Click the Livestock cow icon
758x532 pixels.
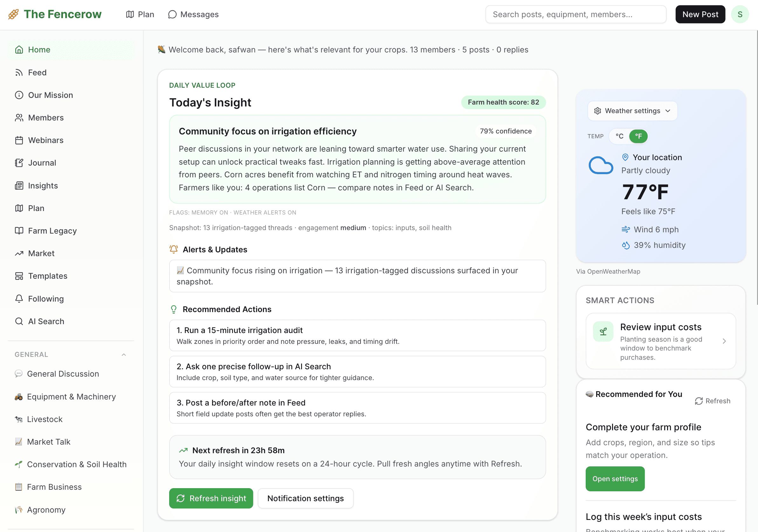19,419
